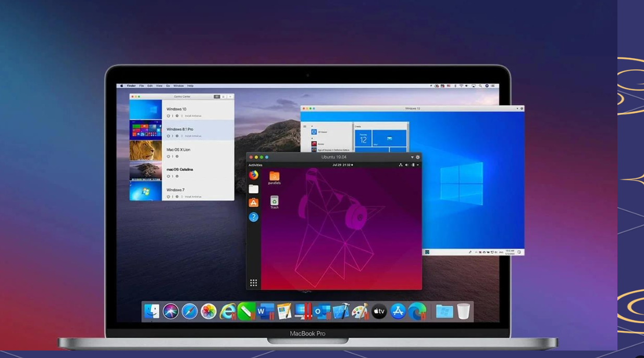Viewport: 644px width, 358px height.
Task: Open Paint palette app in Dock
Action: 360,311
